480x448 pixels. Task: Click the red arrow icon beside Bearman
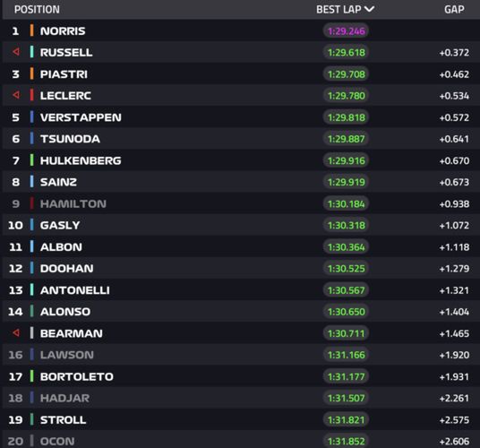(16, 332)
